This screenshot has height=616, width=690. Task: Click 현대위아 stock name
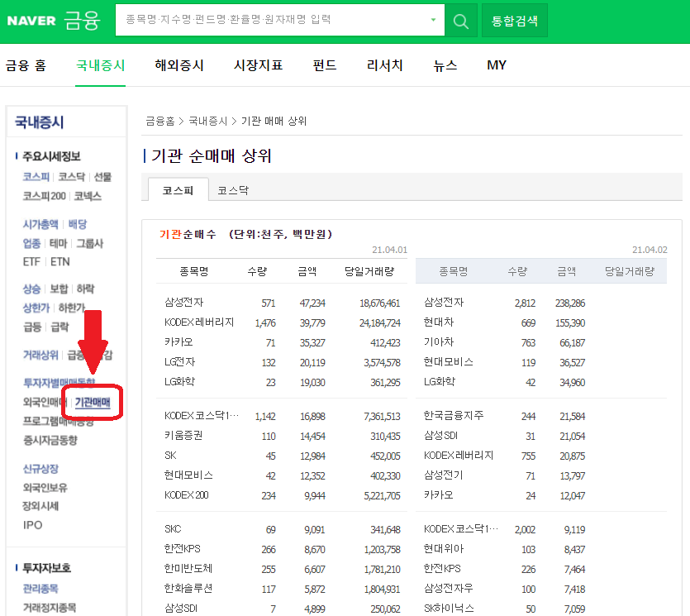click(x=444, y=549)
